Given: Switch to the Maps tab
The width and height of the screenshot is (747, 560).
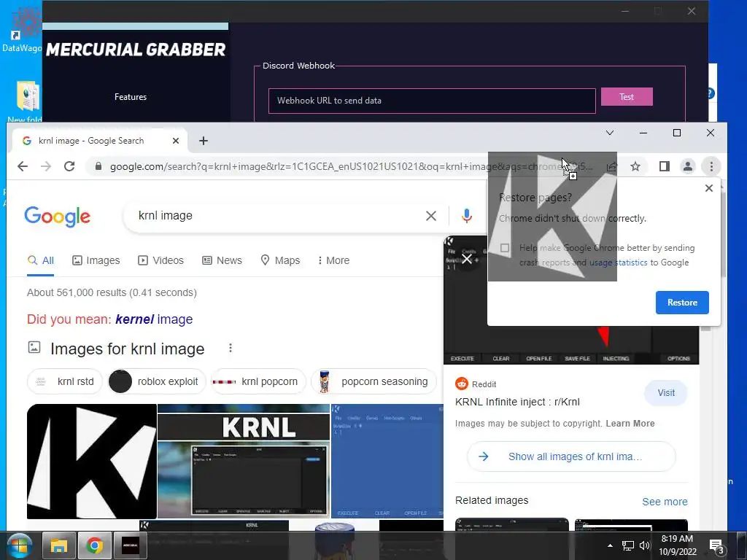Looking at the screenshot, I should point(281,260).
